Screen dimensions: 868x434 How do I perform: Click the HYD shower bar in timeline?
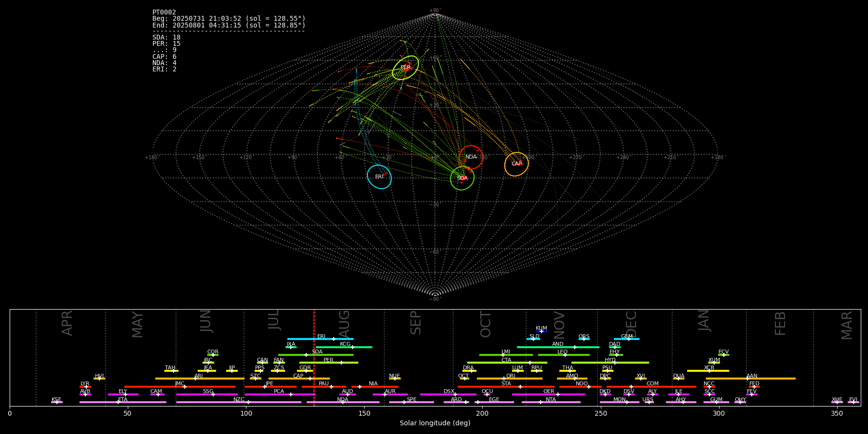pyautogui.click(x=610, y=363)
